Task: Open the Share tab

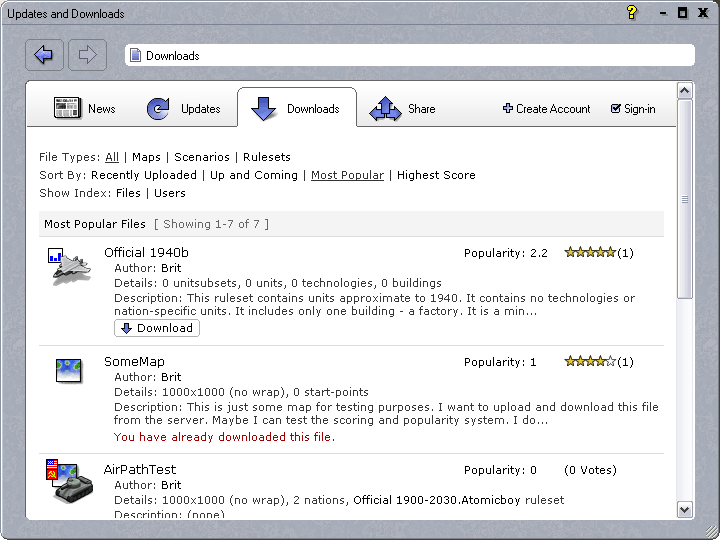Action: [403, 109]
